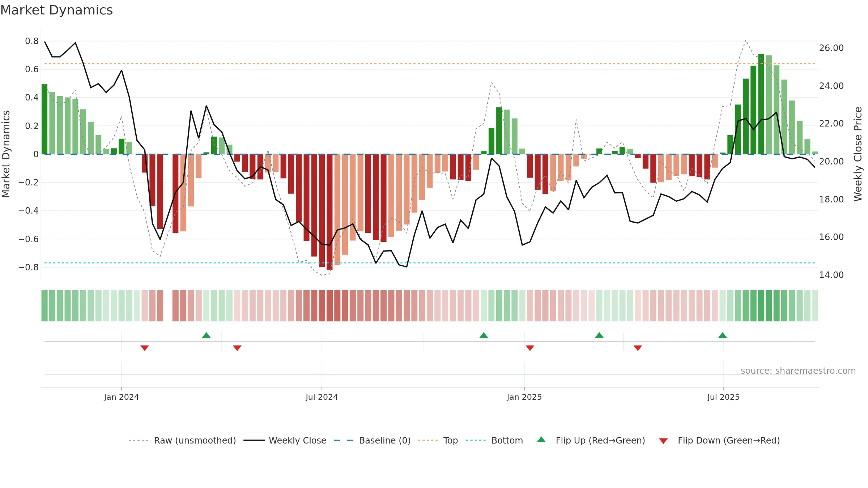Click the 0.2 left axis tick label

pos(32,126)
